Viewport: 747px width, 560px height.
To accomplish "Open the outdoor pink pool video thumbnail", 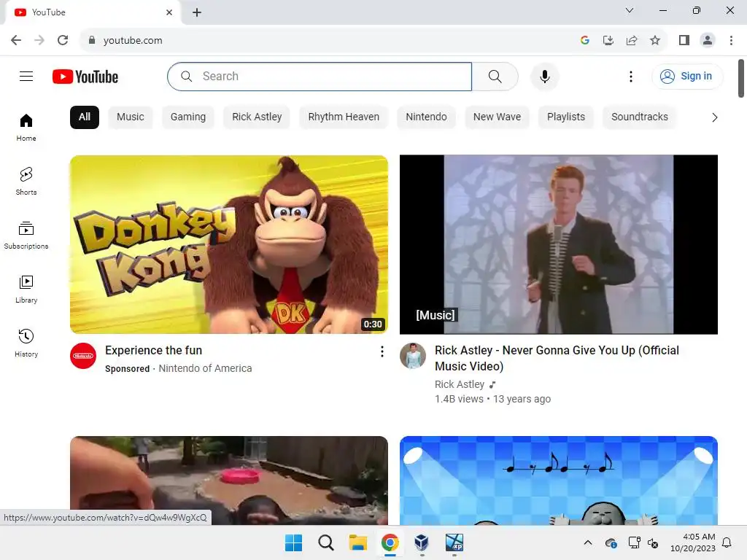I will coord(228,480).
